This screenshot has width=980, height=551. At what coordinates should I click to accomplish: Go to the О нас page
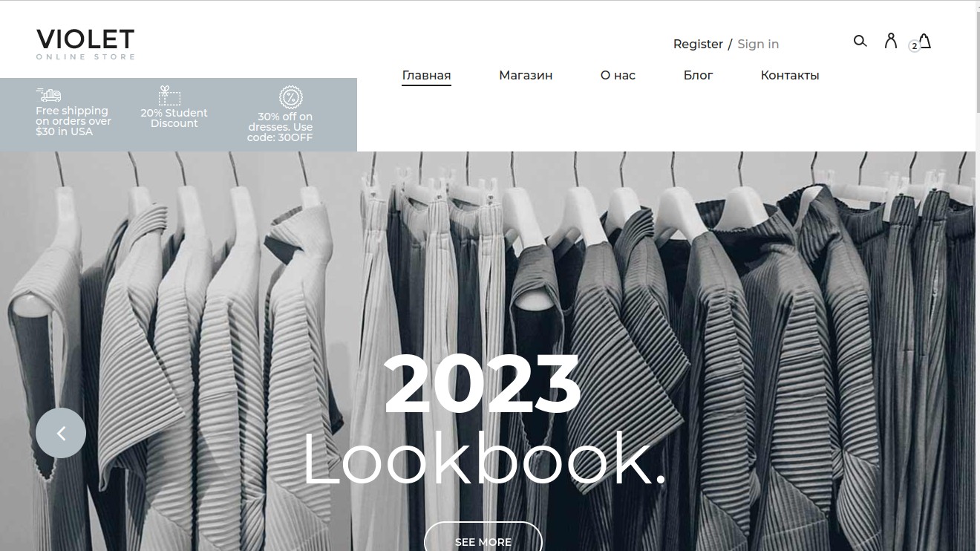click(x=618, y=75)
